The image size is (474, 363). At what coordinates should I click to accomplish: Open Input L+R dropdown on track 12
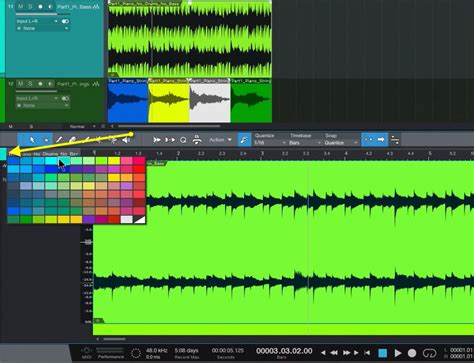click(37, 98)
